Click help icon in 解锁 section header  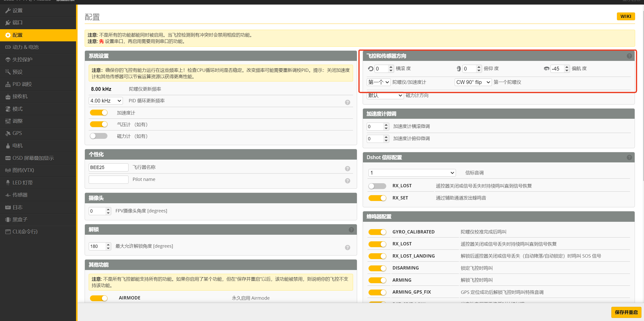[x=351, y=230]
